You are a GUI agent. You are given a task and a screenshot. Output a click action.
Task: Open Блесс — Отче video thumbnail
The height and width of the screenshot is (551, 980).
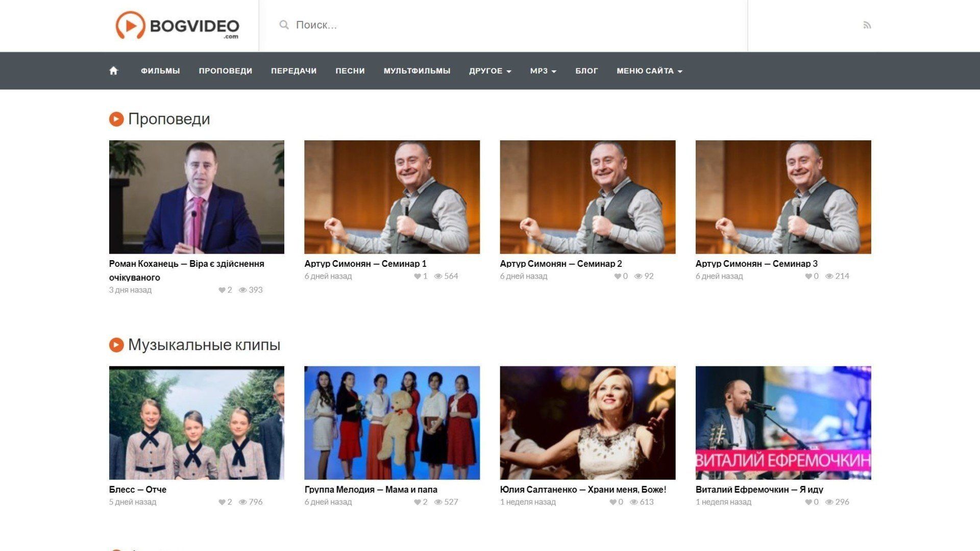click(197, 423)
